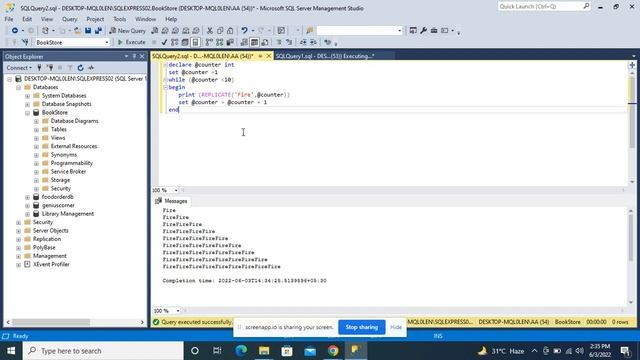Click the Open File toolbar icon
Screen dimensions: 640x360
(x=77, y=31)
